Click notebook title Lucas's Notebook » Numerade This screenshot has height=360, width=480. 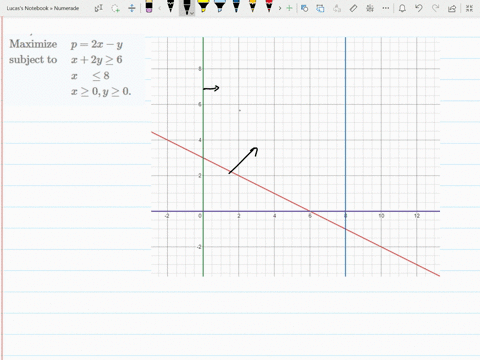click(x=43, y=8)
